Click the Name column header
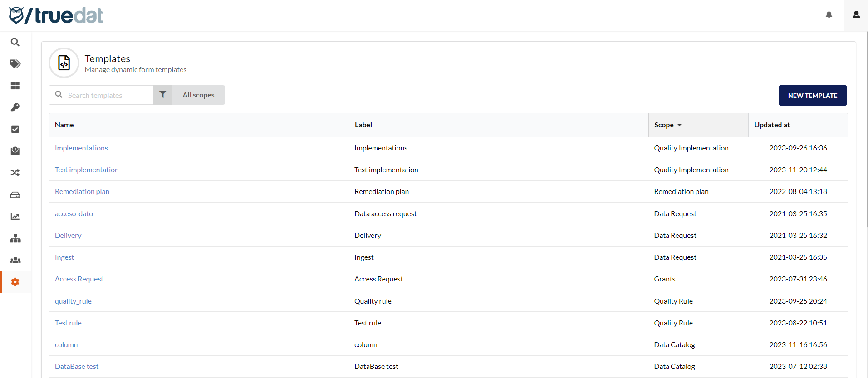Screen dimensions: 868x378 pyautogui.click(x=64, y=125)
